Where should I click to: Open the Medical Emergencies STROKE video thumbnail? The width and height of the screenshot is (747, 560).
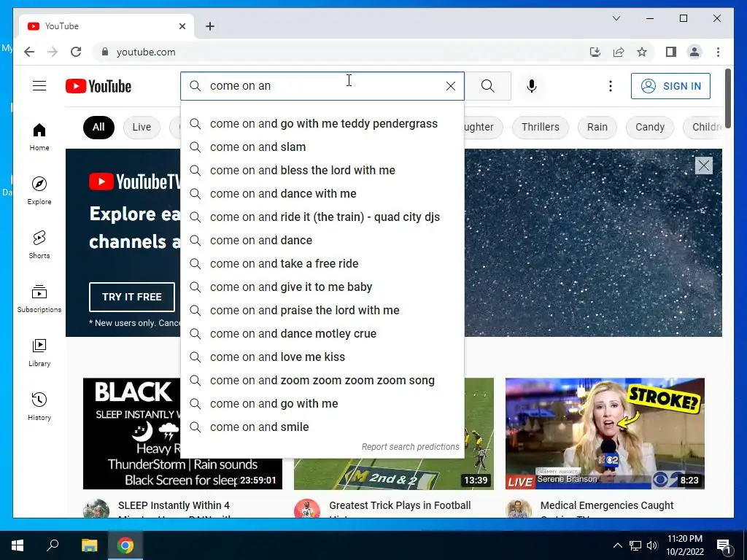point(605,433)
